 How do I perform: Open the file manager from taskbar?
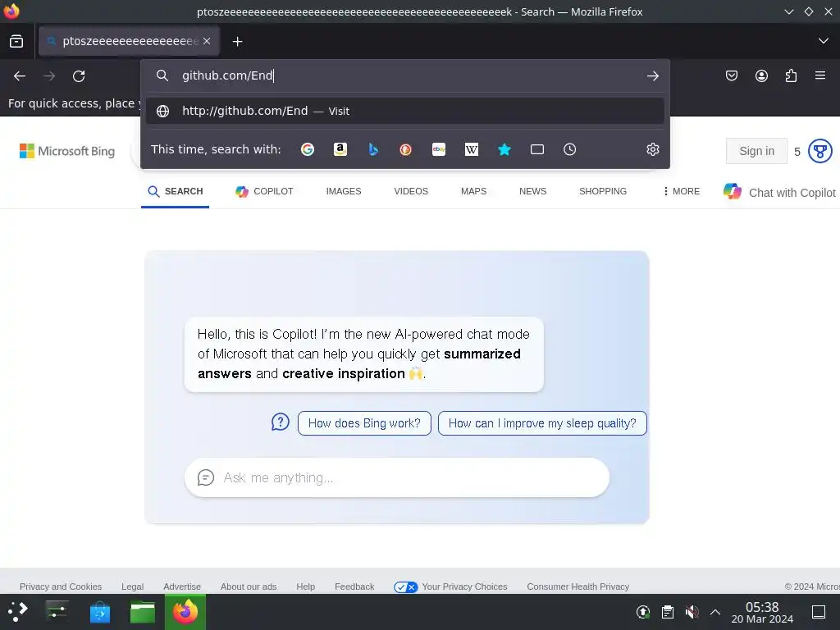coord(143,612)
